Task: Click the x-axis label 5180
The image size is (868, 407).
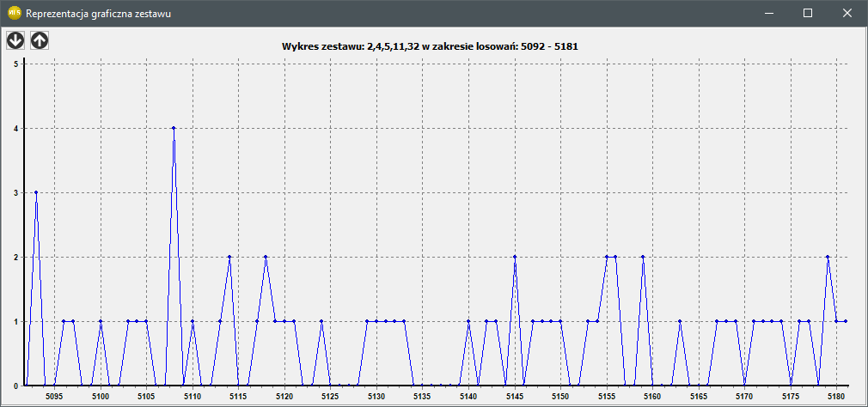Action: coord(836,397)
